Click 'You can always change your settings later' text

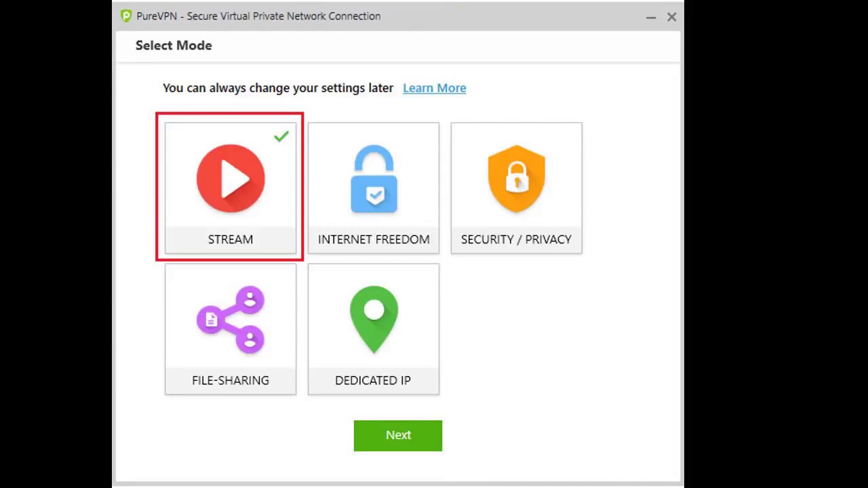(278, 88)
